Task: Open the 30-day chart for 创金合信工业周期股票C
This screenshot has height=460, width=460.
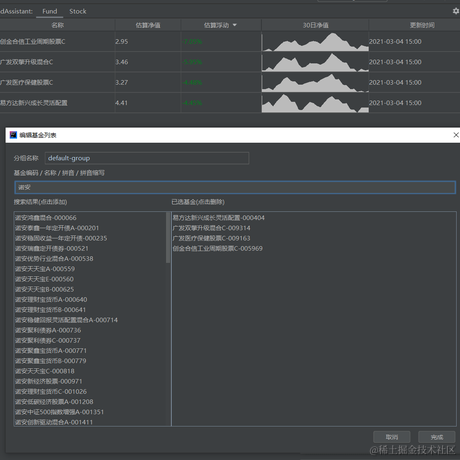Action: 315,42
